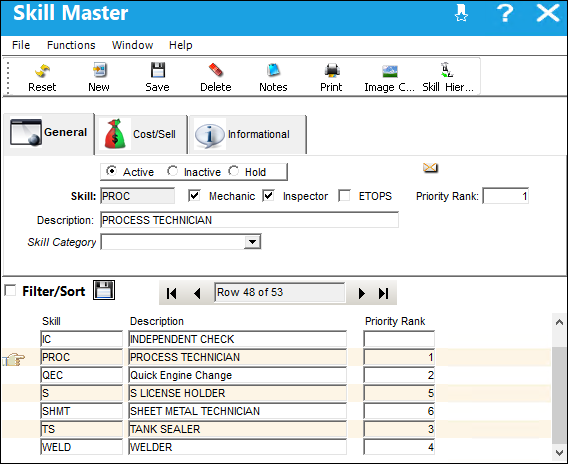This screenshot has height=464, width=568.
Task: Choose the Hold status option
Action: point(234,171)
